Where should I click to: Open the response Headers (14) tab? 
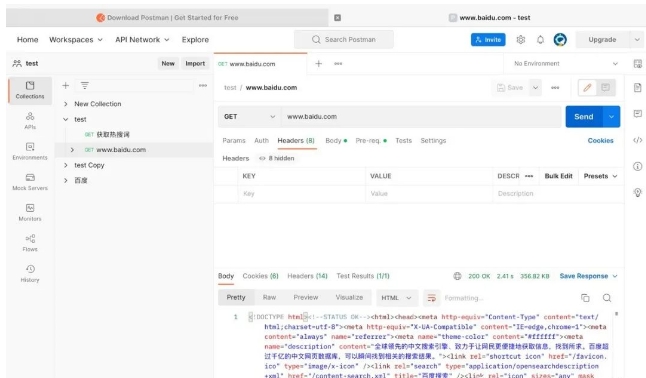(x=307, y=276)
